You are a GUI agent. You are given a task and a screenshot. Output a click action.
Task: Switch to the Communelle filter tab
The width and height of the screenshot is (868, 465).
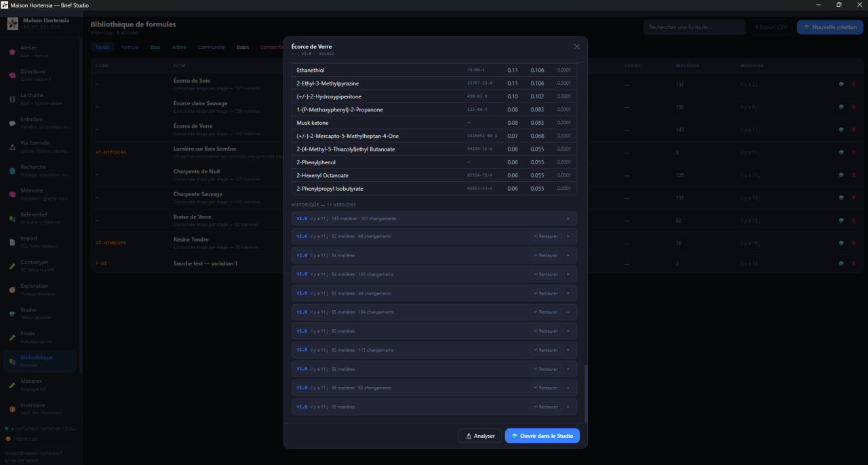pyautogui.click(x=212, y=48)
